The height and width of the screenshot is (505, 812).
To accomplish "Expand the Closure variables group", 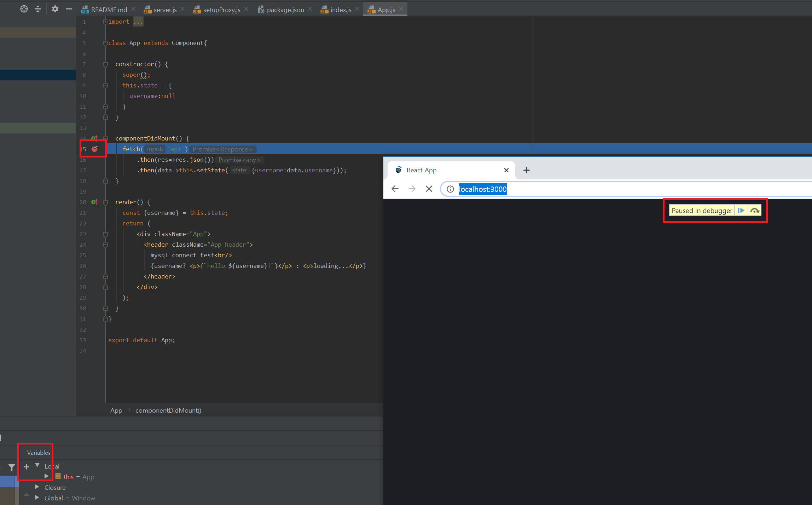I will pyautogui.click(x=37, y=487).
